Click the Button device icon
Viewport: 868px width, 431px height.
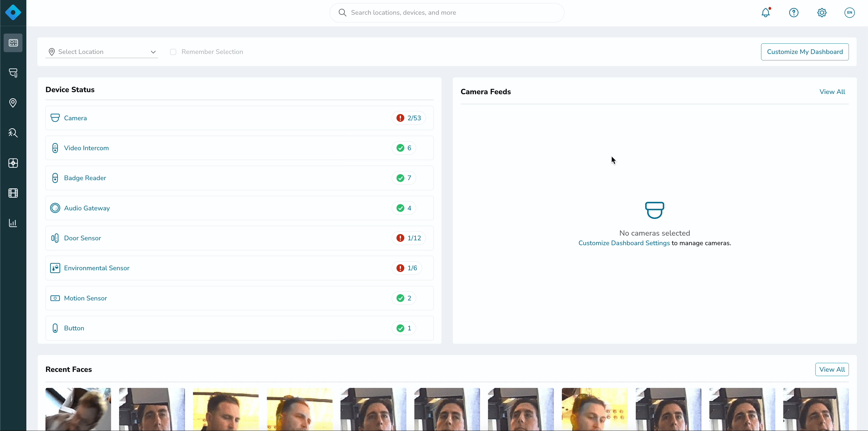pyautogui.click(x=55, y=328)
